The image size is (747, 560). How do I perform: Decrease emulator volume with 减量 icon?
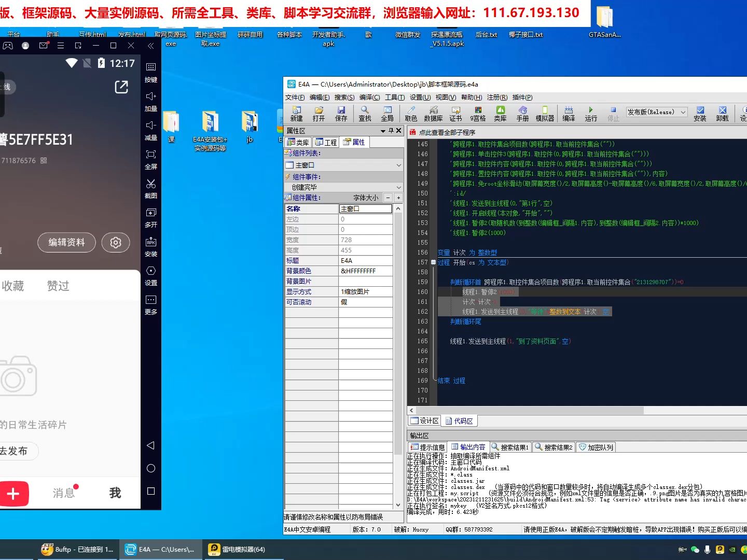coord(151,130)
